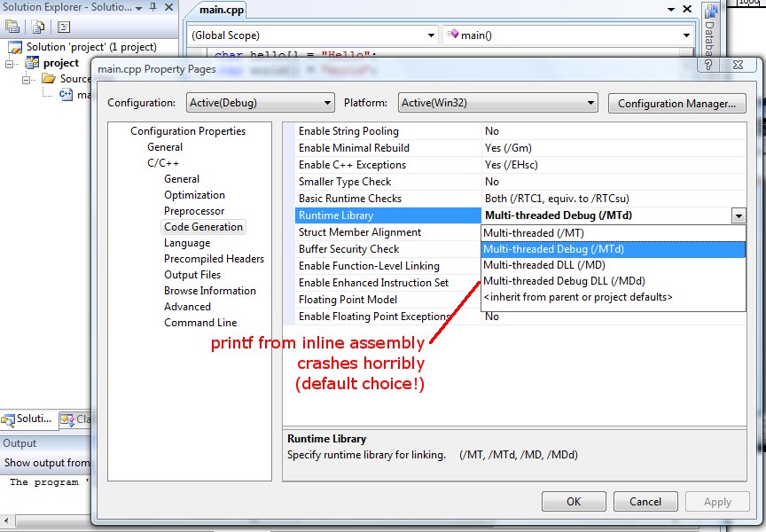Open Solution Explorer window position dropdown arrow
766x532 pixels.
click(138, 8)
